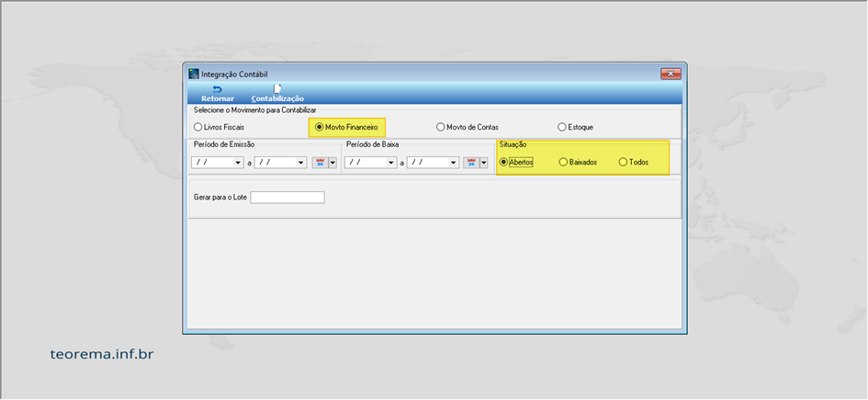Open arrow beside Período de Baixa calendar button
Image resolution: width=868 pixels, height=400 pixels.
tap(484, 163)
